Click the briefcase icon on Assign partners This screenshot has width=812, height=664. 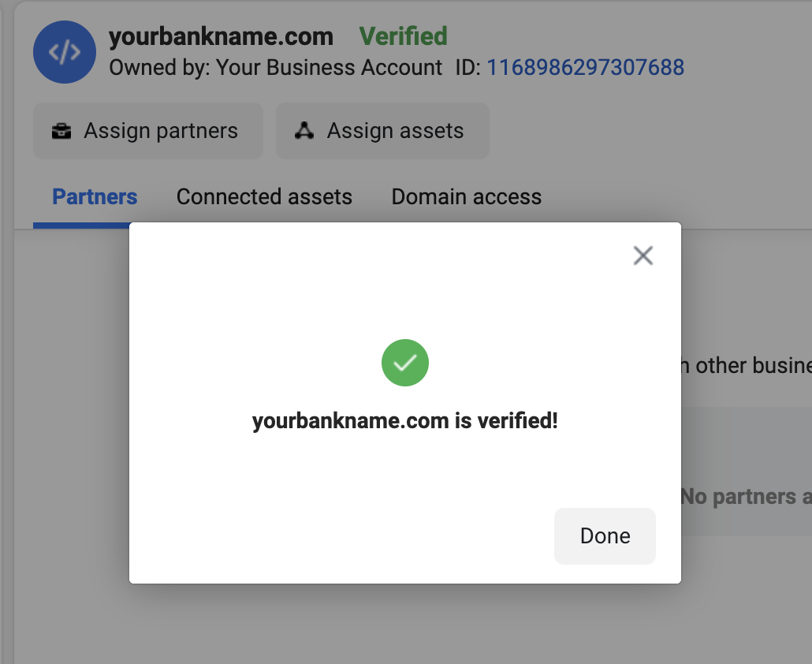(61, 131)
